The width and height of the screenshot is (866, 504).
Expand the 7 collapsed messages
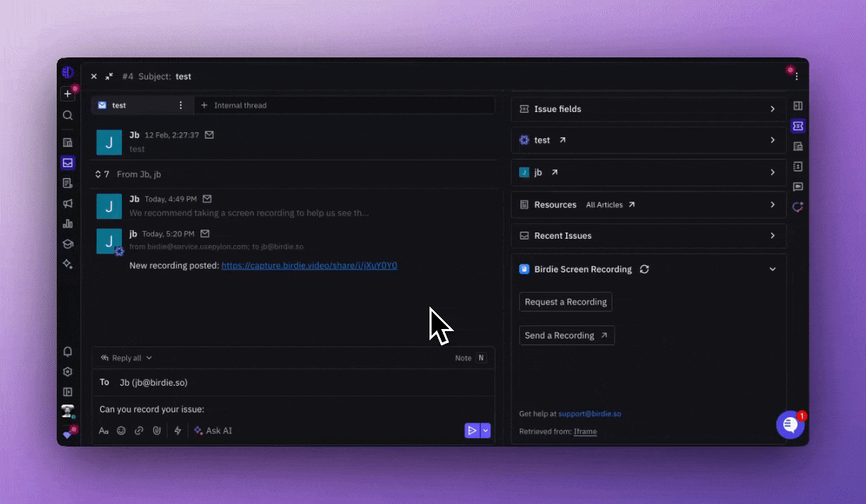coord(102,174)
